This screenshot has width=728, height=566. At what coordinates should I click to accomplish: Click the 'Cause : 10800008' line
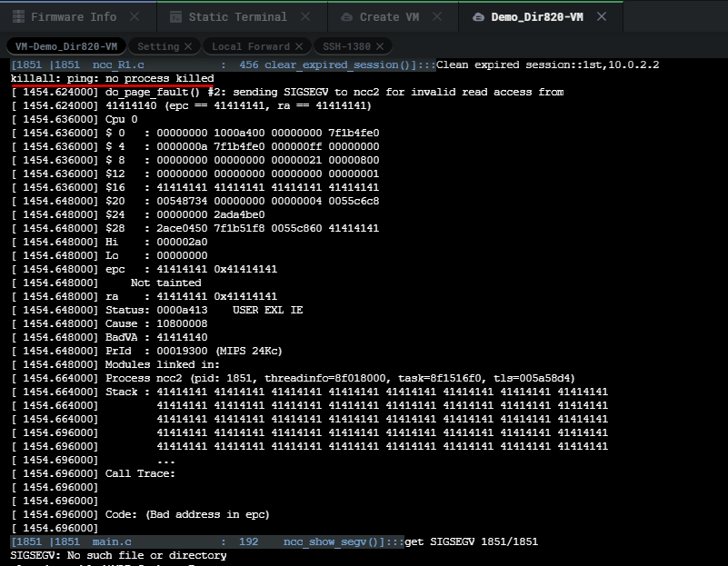point(110,323)
